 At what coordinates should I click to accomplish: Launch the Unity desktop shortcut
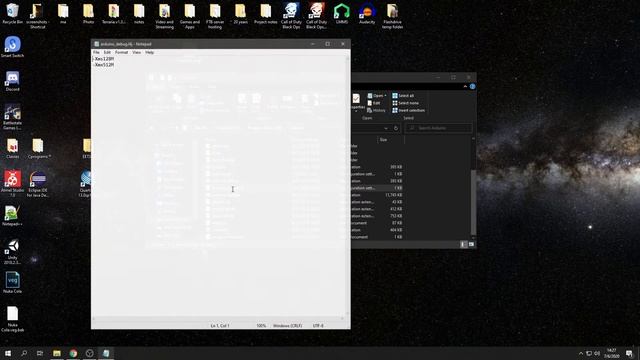click(12, 251)
